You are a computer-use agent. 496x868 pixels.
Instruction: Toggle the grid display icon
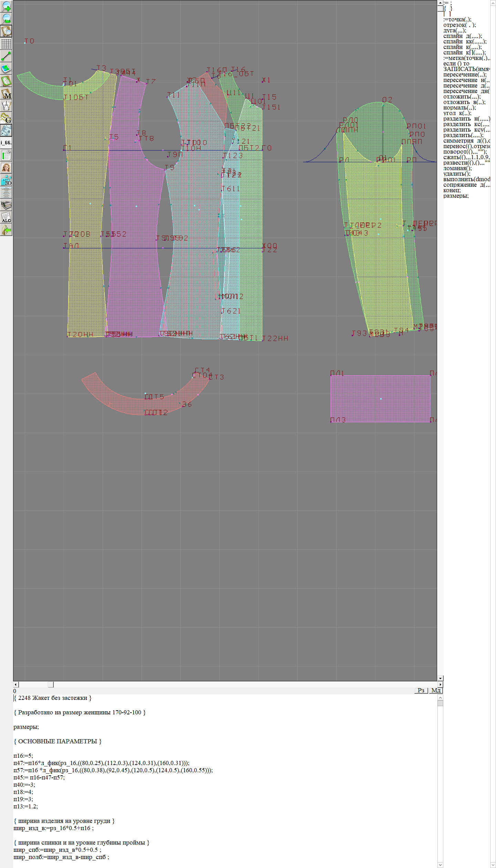pos(6,44)
